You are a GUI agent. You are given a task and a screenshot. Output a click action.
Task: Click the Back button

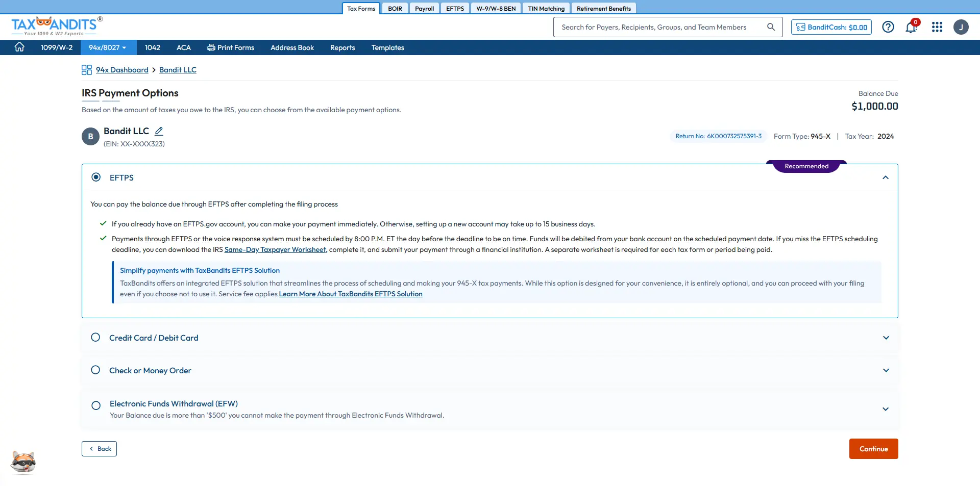[x=99, y=449]
